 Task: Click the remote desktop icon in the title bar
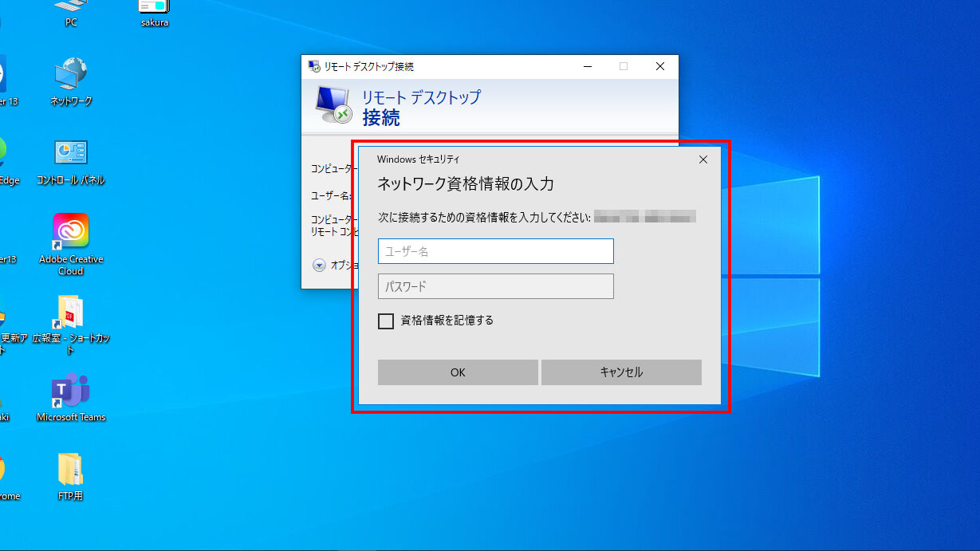[313, 66]
